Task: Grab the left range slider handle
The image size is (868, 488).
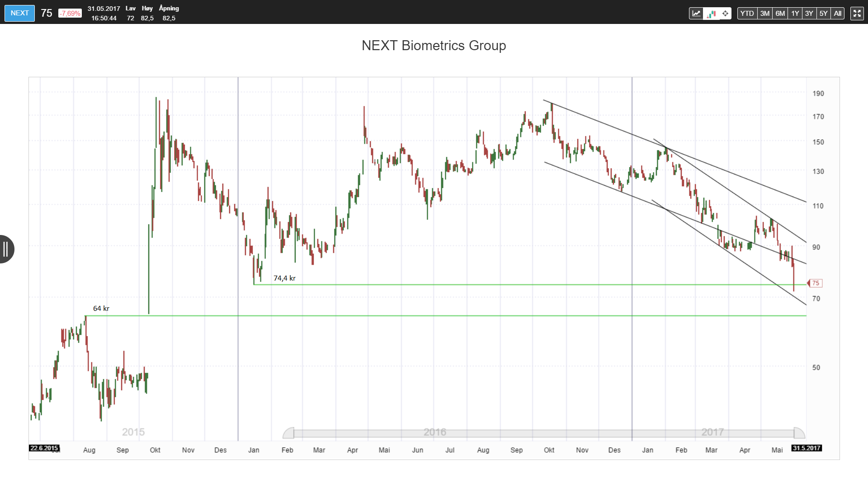Action: [x=288, y=433]
